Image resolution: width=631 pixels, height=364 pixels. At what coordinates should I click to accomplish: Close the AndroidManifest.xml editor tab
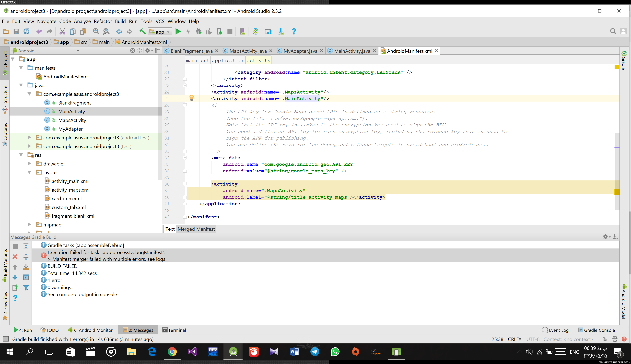(436, 51)
